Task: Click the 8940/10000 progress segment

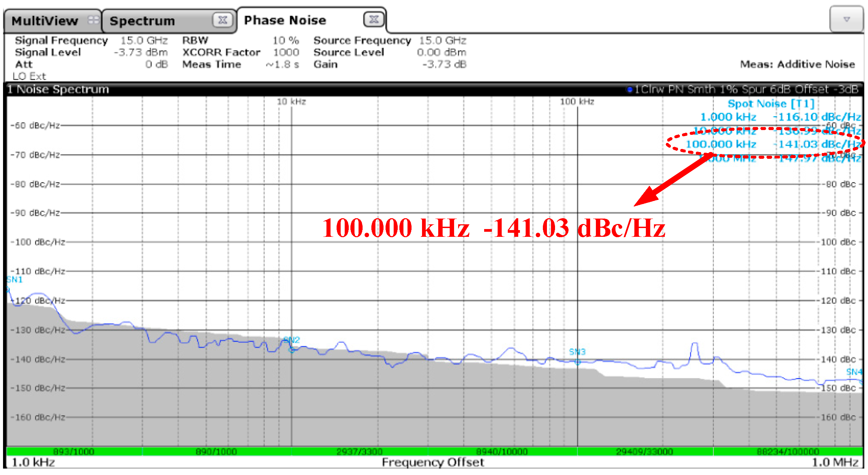Action: 502,451
